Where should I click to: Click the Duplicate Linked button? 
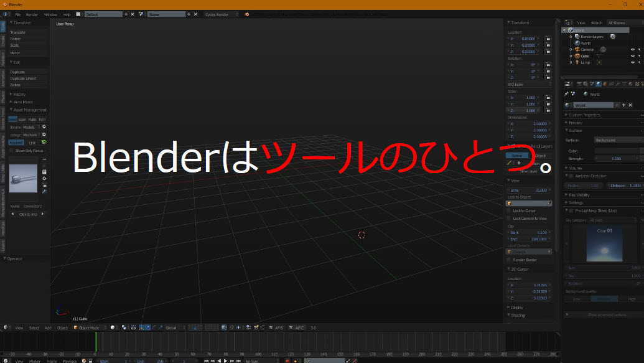(27, 78)
